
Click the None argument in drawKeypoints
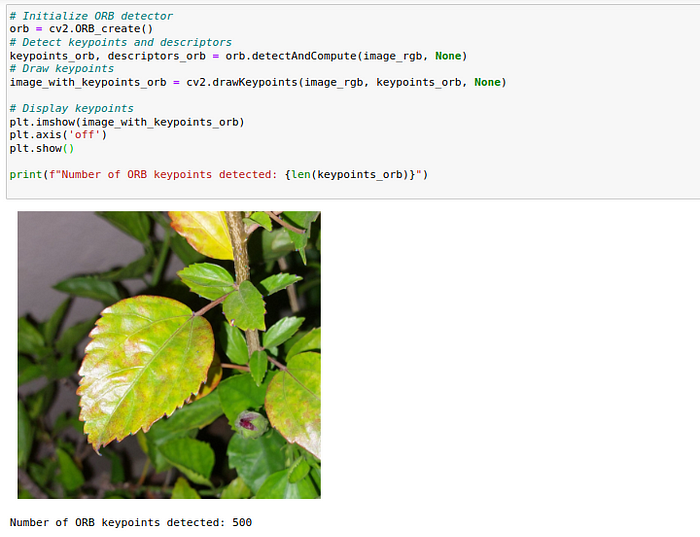487,83
